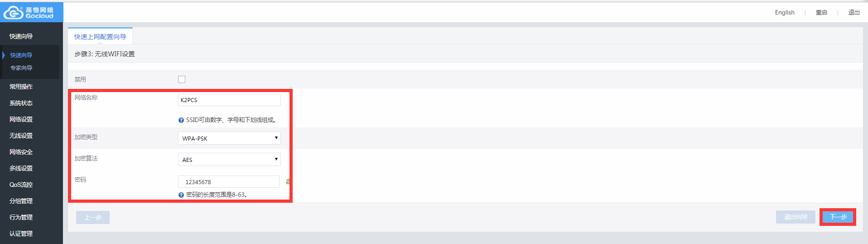868x244 pixels.
Task: Click the 重启 link at top
Action: (x=821, y=12)
